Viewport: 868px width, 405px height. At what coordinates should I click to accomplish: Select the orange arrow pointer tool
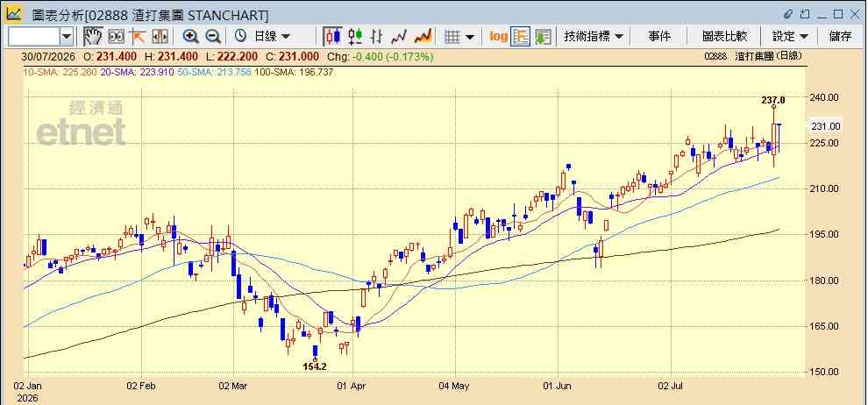(137, 37)
